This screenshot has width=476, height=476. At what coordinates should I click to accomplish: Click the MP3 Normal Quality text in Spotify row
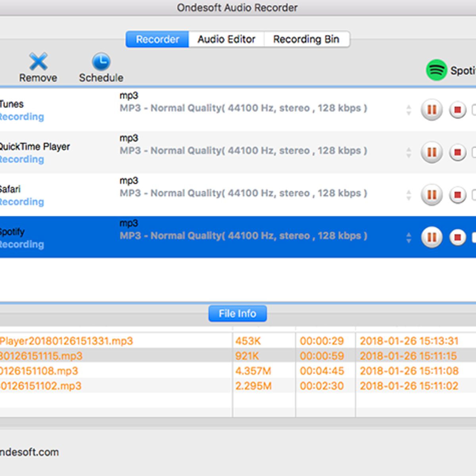tap(244, 236)
